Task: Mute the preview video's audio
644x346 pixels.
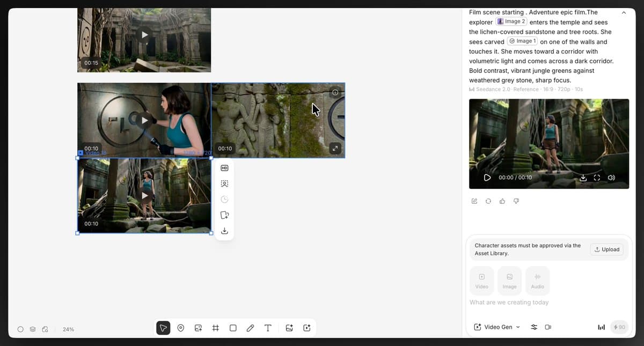Action: click(611, 178)
